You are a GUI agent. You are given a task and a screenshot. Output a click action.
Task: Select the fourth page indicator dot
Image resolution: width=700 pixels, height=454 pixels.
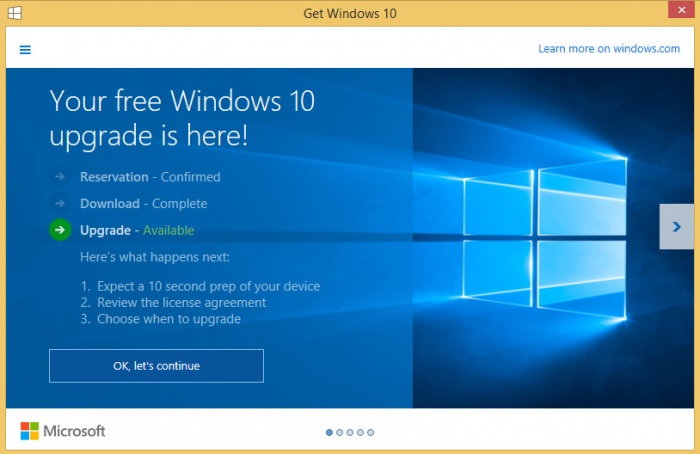coord(360,432)
